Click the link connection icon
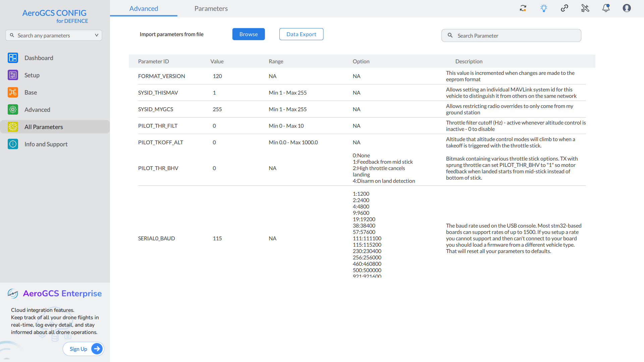 (565, 8)
